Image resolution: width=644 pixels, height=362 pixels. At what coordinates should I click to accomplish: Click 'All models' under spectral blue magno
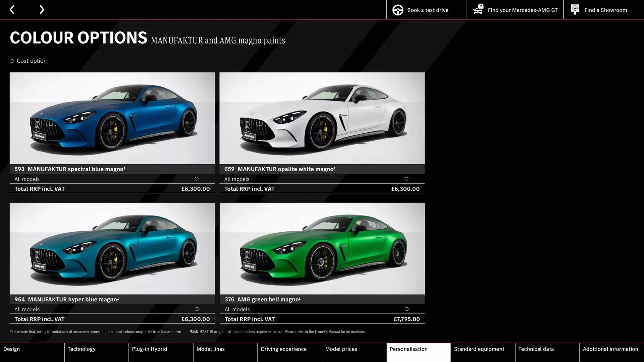(27, 179)
